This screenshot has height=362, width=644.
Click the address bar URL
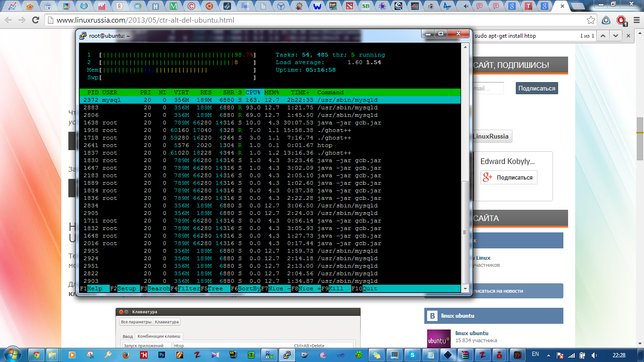click(145, 20)
